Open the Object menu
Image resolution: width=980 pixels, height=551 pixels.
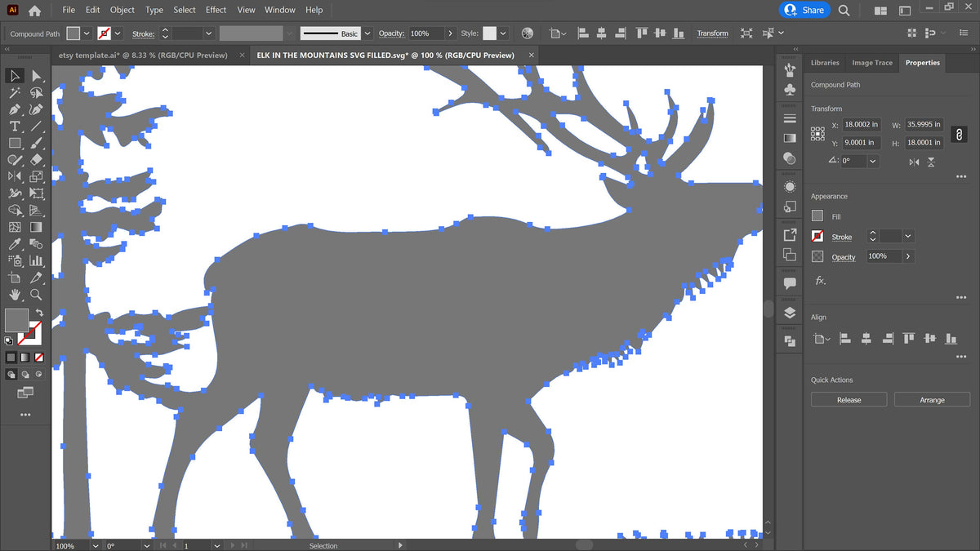[x=122, y=10]
